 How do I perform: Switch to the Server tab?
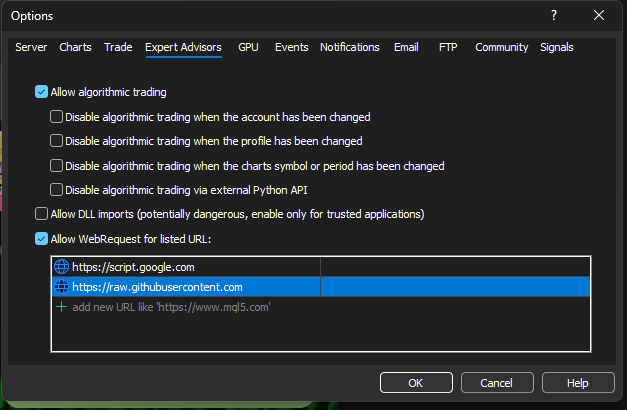coord(30,47)
